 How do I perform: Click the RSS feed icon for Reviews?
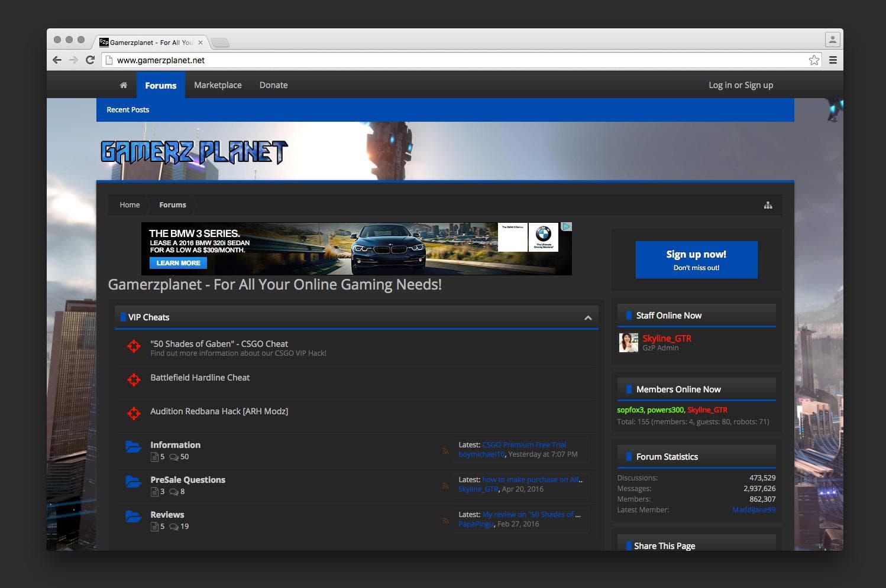(x=445, y=521)
